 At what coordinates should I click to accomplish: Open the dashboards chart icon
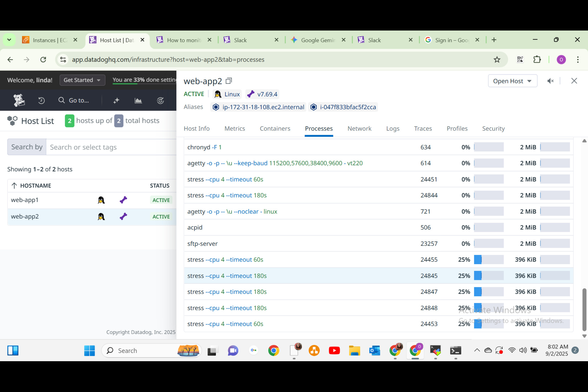pyautogui.click(x=138, y=101)
